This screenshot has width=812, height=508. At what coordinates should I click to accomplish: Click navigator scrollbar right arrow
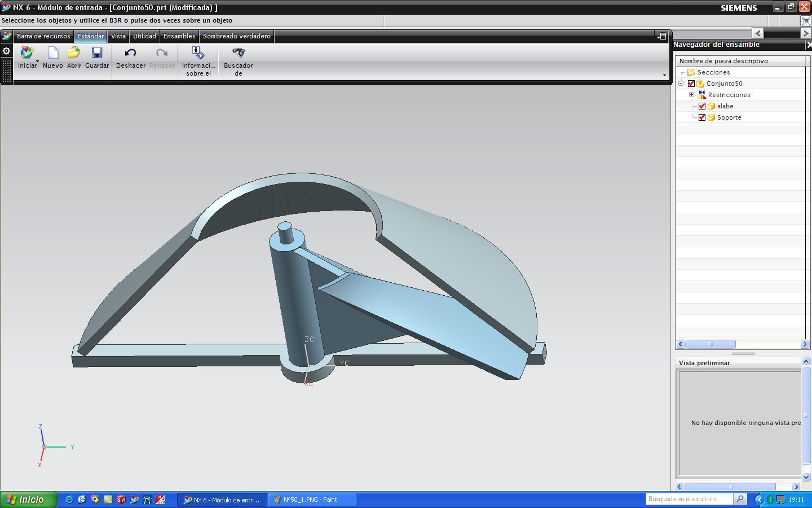805,344
